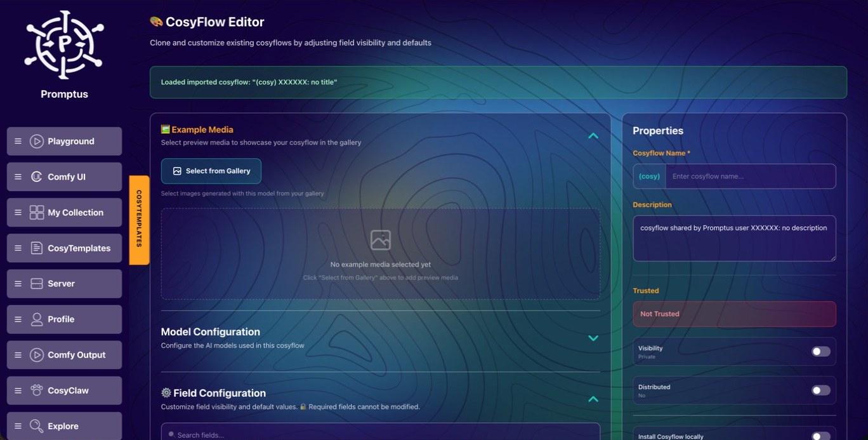Viewport: 868px width, 440px height.
Task: Open the vertical COSYTEMPLATES side tab
Action: (139, 220)
